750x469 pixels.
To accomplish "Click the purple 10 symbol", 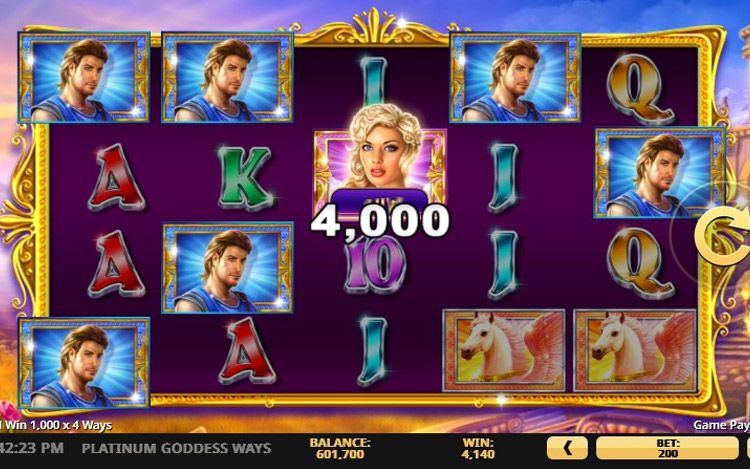I will [375, 265].
